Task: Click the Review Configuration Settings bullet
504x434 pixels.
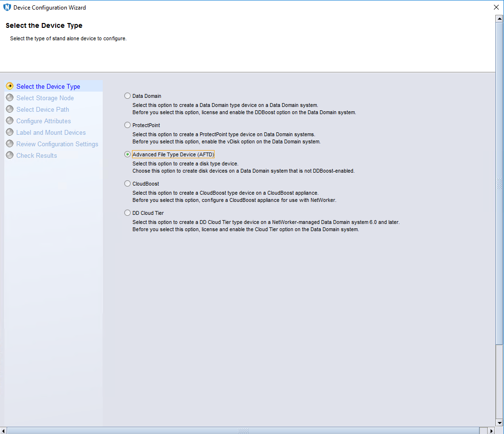Action: 10,144
